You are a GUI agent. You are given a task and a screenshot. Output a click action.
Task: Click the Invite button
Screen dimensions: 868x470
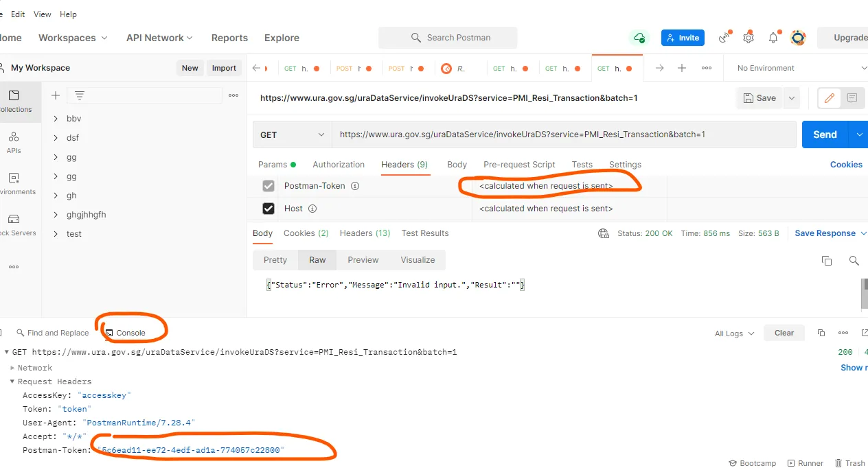pos(683,38)
